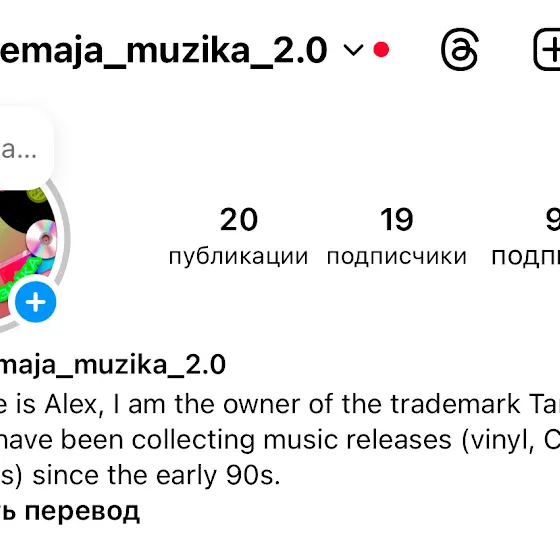View the 19 подписчики followers list
Viewport: 560px width, 560px height.
tap(396, 236)
